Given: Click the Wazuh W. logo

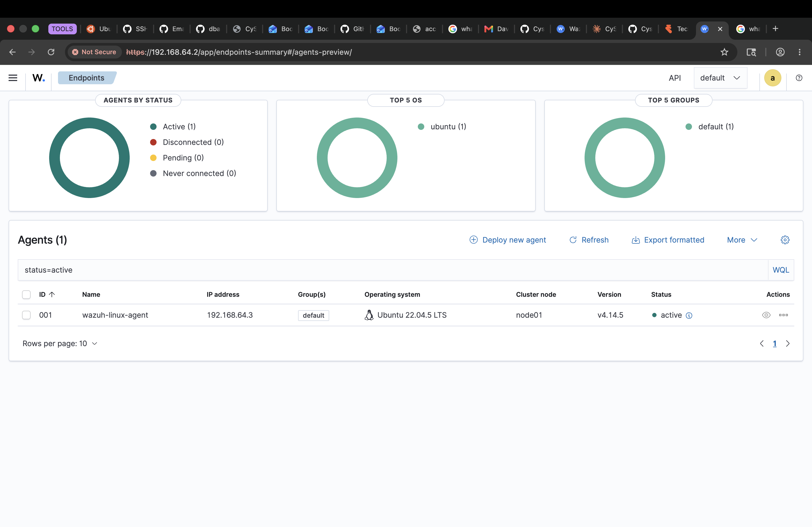Looking at the screenshot, I should [x=39, y=78].
